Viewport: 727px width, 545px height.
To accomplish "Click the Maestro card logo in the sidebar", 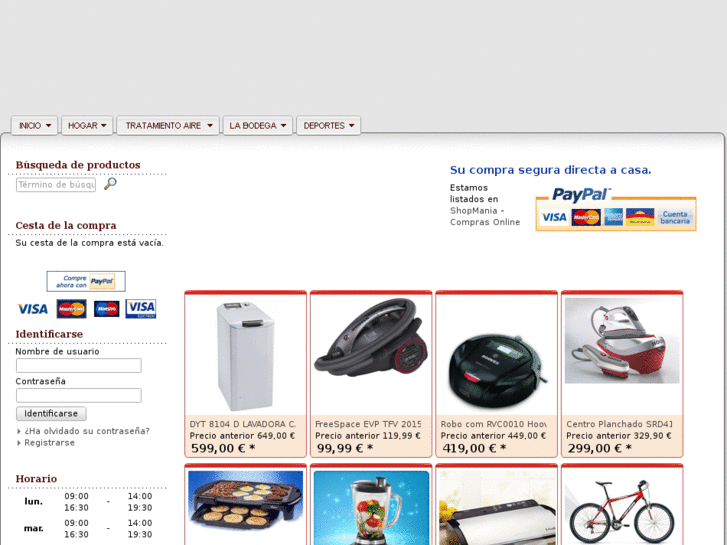I will click(107, 309).
